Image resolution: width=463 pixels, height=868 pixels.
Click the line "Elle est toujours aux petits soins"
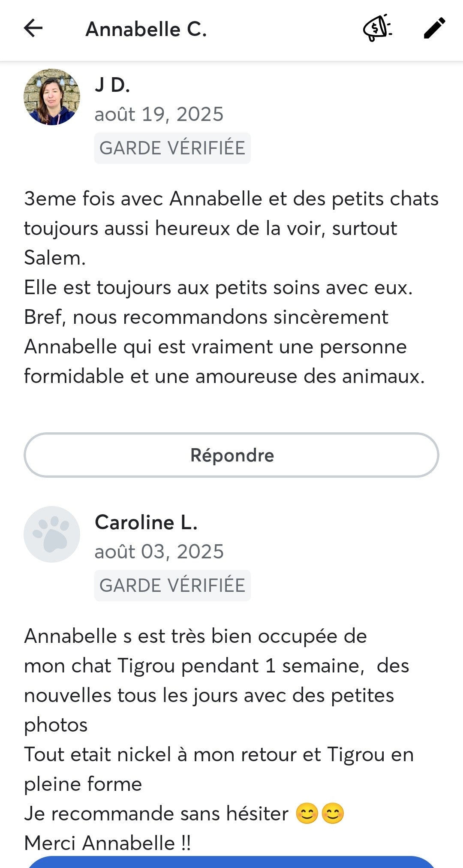(x=218, y=288)
